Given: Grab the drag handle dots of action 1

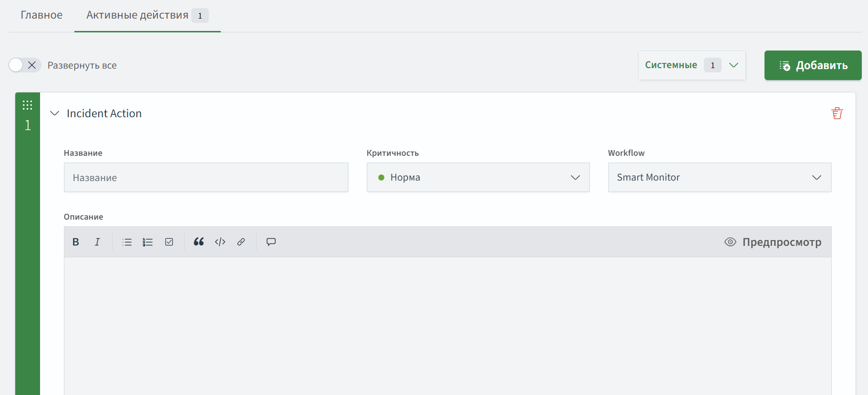Looking at the screenshot, I should tap(28, 105).
